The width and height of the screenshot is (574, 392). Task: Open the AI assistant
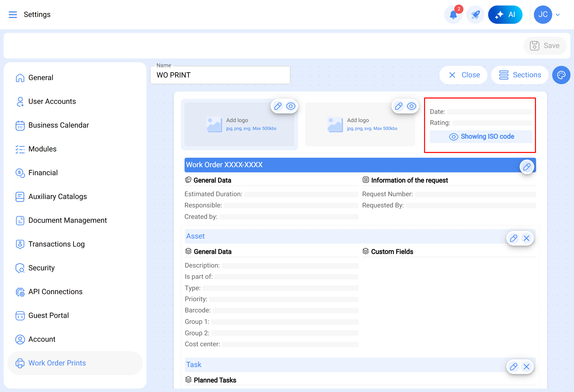505,14
